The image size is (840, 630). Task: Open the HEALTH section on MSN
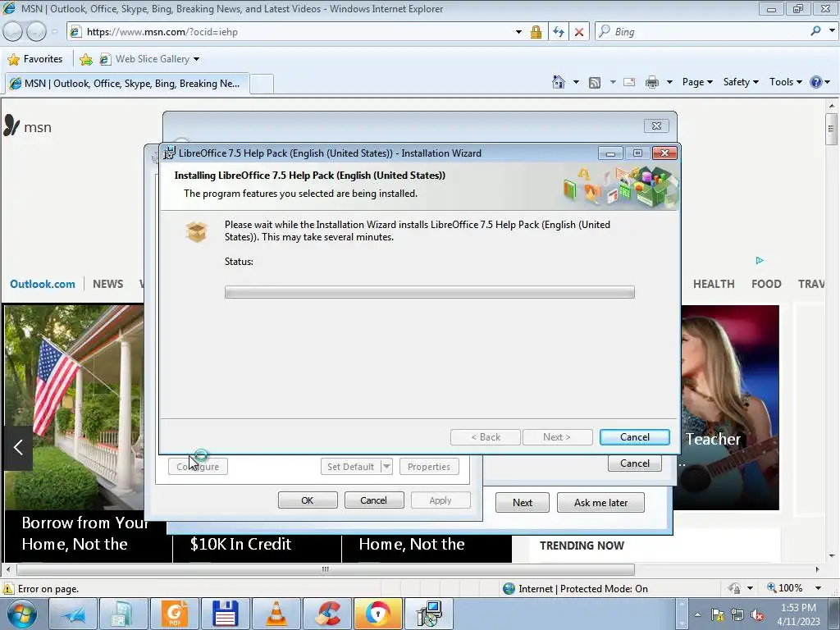[714, 284]
